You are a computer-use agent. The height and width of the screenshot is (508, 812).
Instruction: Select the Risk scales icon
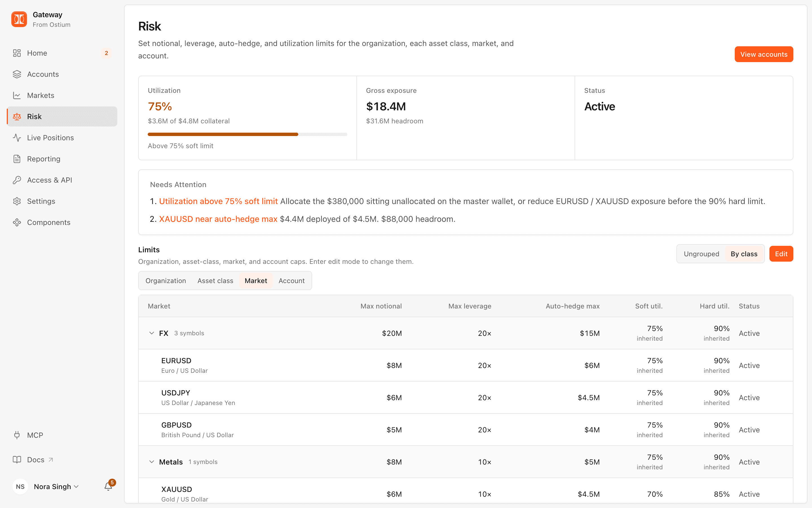pos(17,117)
